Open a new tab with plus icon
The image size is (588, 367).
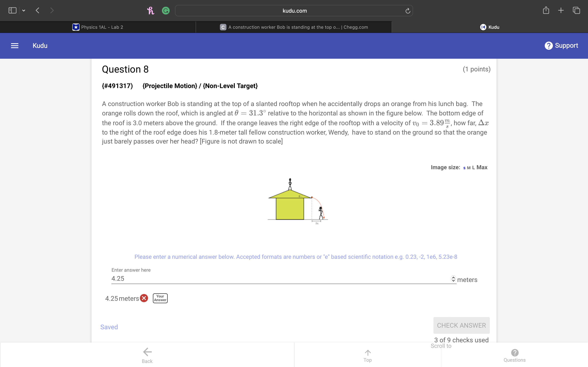point(561,10)
